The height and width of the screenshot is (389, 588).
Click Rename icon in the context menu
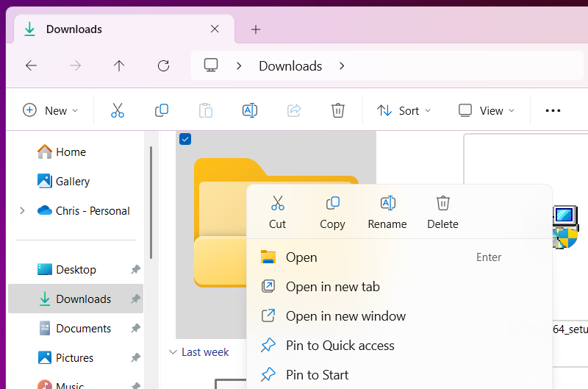[387, 204]
